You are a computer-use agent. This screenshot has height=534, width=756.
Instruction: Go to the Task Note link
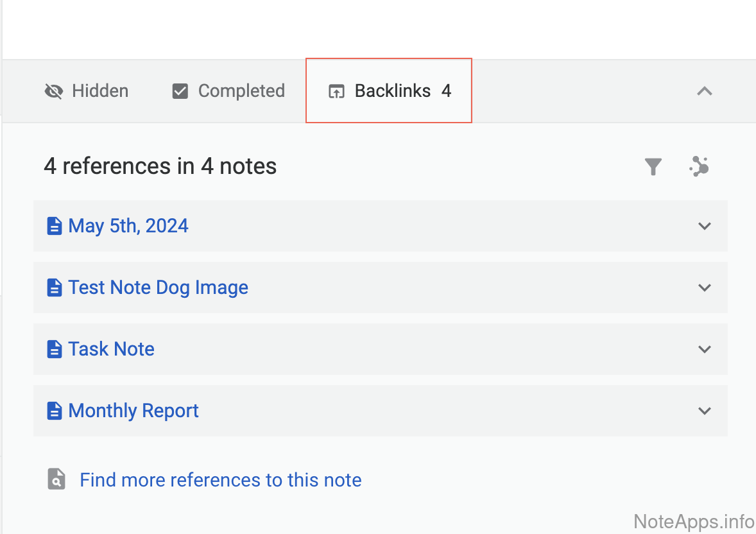(111, 349)
